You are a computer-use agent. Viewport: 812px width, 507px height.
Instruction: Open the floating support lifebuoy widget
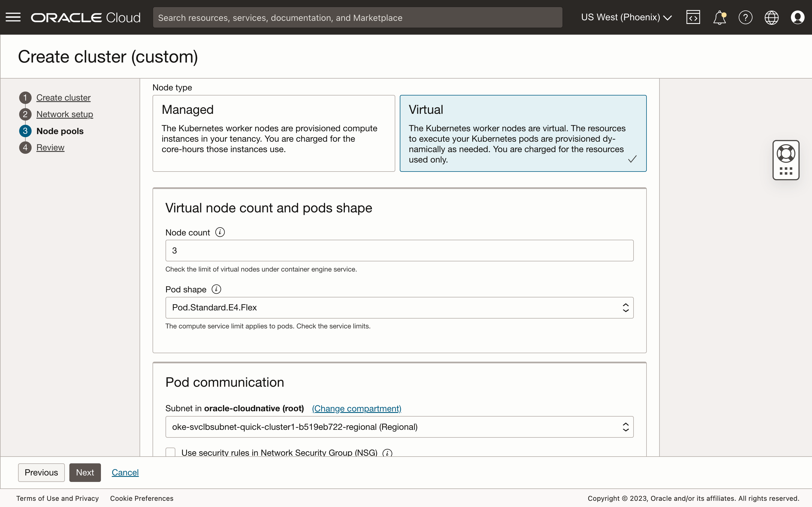click(786, 153)
